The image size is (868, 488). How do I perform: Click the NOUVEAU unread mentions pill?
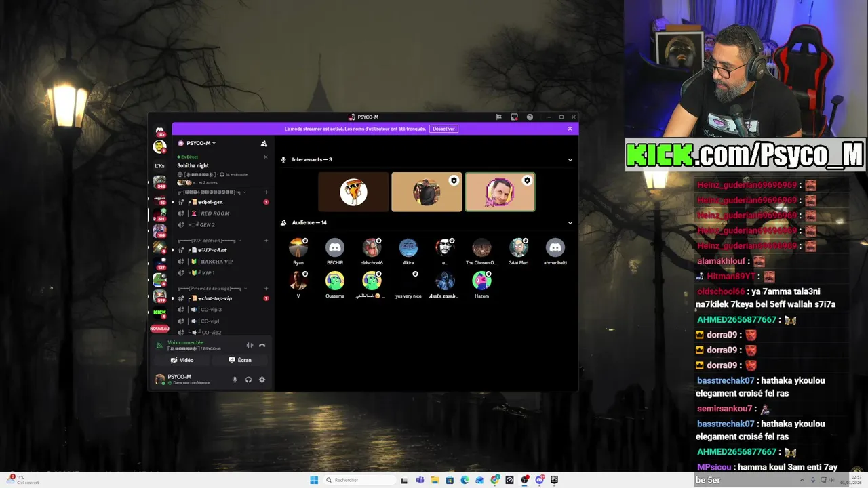coord(159,329)
